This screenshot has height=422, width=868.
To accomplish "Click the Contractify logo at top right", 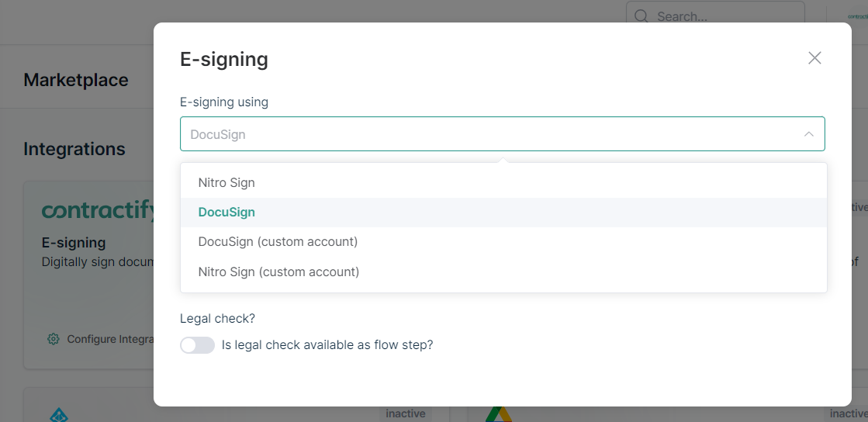I will pyautogui.click(x=857, y=16).
